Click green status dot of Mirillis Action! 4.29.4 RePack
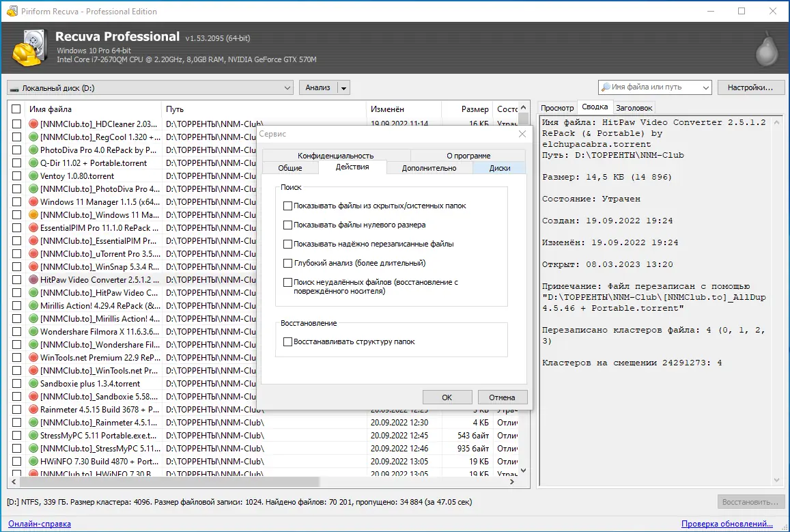The width and height of the screenshot is (790, 532). (x=33, y=306)
